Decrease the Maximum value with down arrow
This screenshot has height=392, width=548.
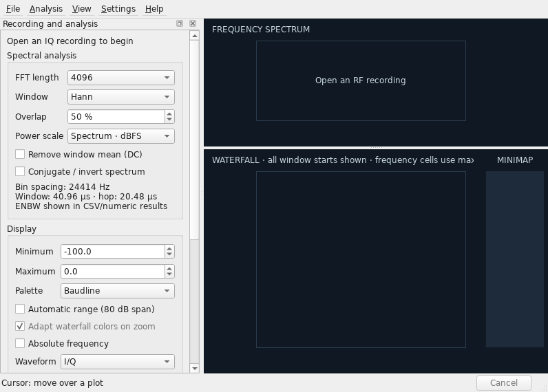tap(169, 274)
